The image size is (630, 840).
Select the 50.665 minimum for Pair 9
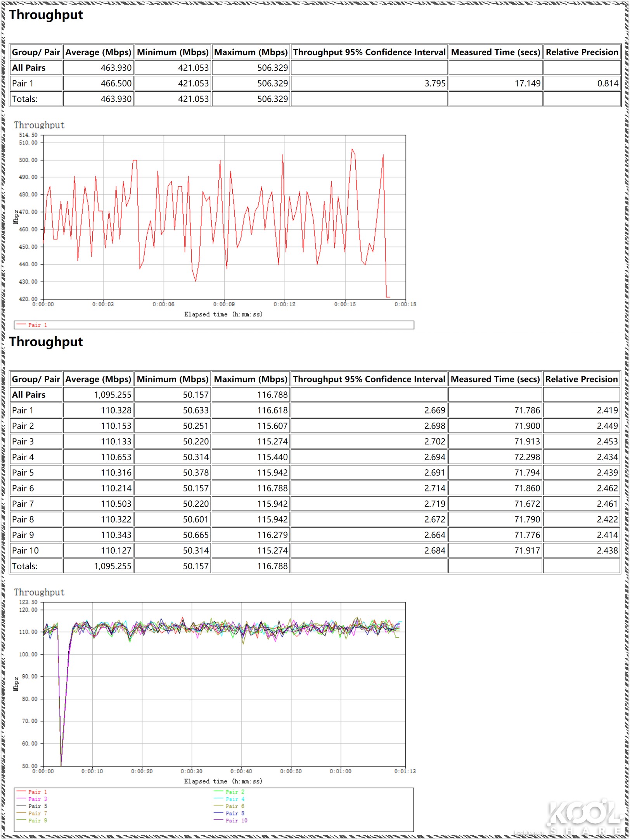[196, 535]
